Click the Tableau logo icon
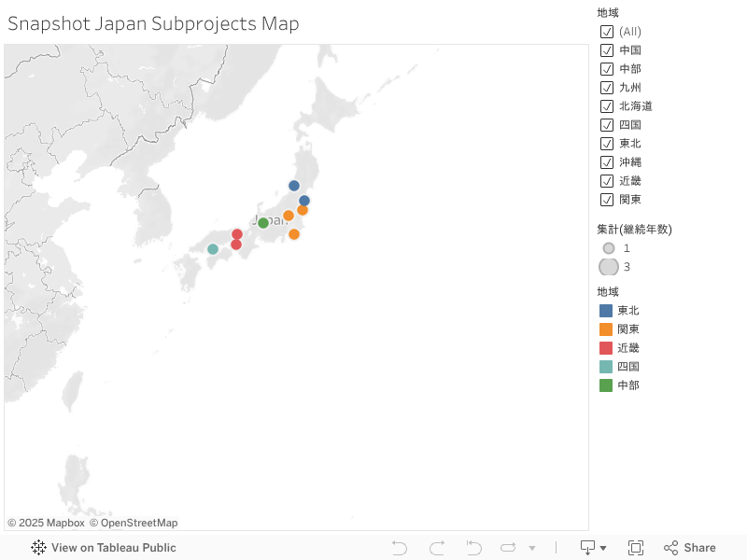 [x=38, y=548]
